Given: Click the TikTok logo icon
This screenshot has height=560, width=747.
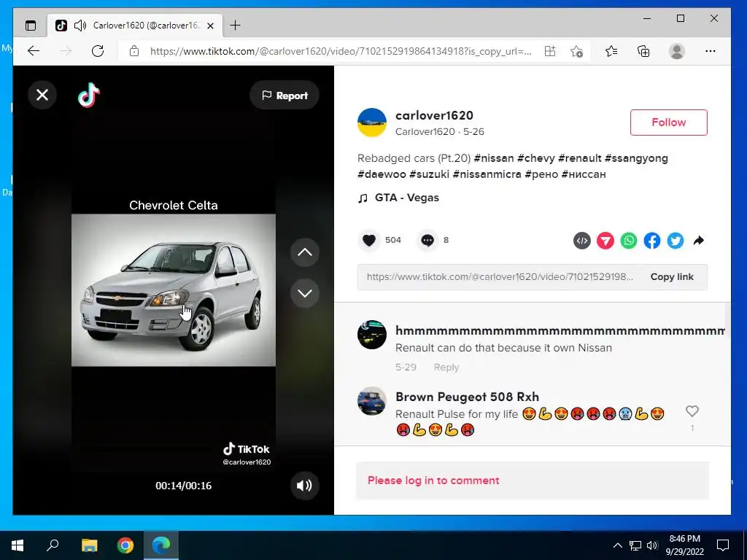Looking at the screenshot, I should click(89, 96).
